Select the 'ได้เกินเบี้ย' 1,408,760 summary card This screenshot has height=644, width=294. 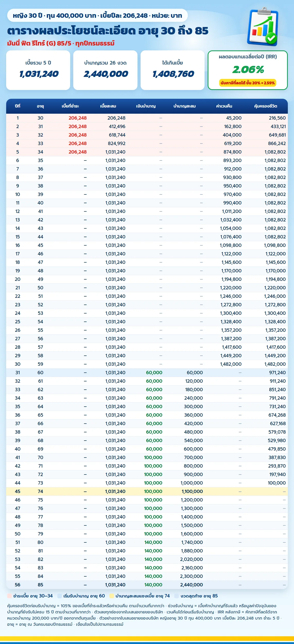pyautogui.click(x=172, y=70)
